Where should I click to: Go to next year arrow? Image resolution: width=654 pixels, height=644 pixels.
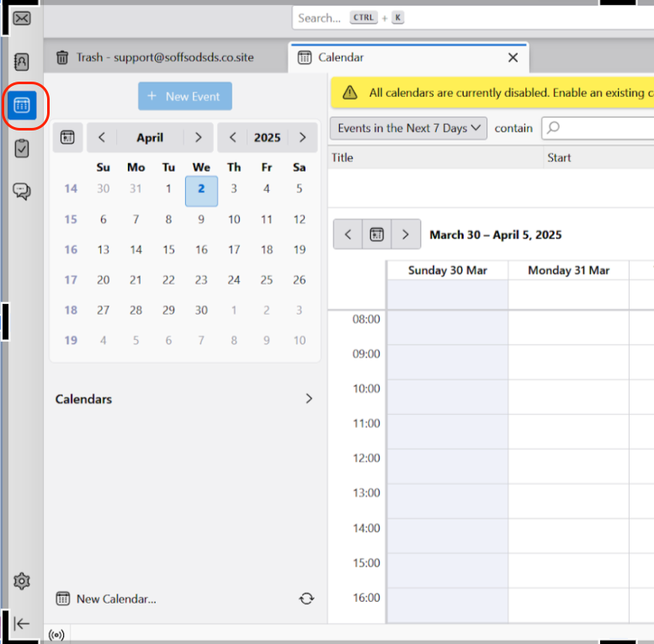pyautogui.click(x=303, y=137)
